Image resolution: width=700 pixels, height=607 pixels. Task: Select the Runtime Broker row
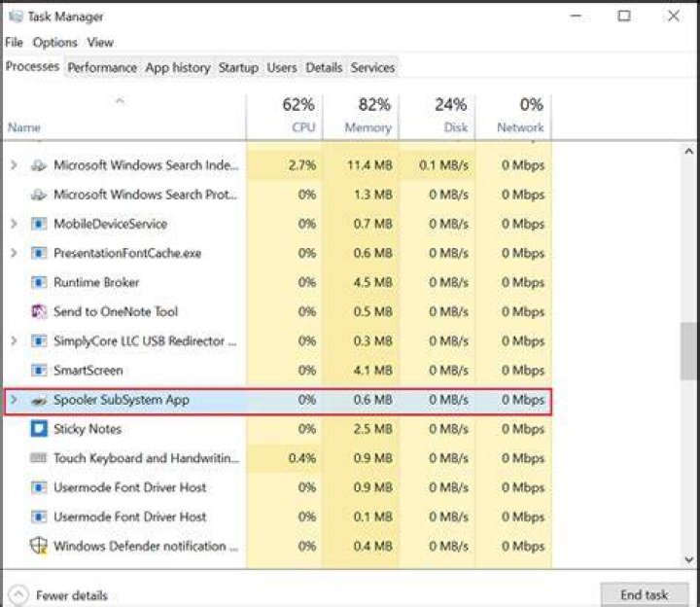click(x=278, y=282)
